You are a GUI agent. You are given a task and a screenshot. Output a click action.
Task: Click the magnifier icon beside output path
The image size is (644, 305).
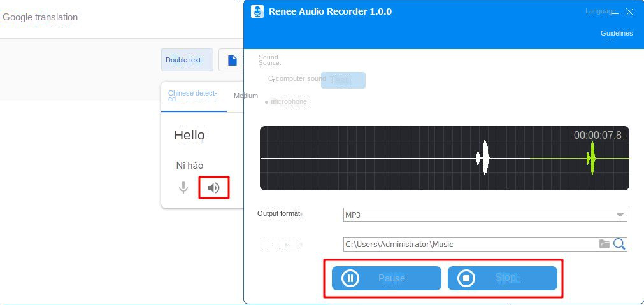pyautogui.click(x=619, y=244)
